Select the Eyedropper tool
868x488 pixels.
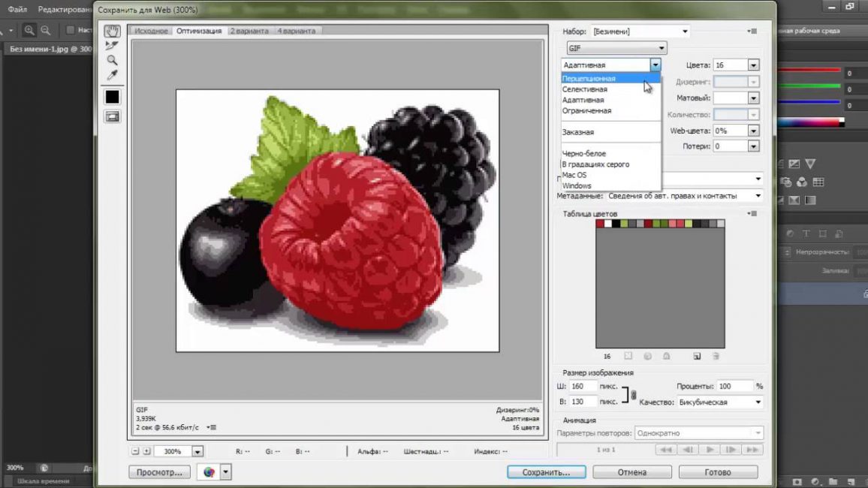(x=112, y=75)
